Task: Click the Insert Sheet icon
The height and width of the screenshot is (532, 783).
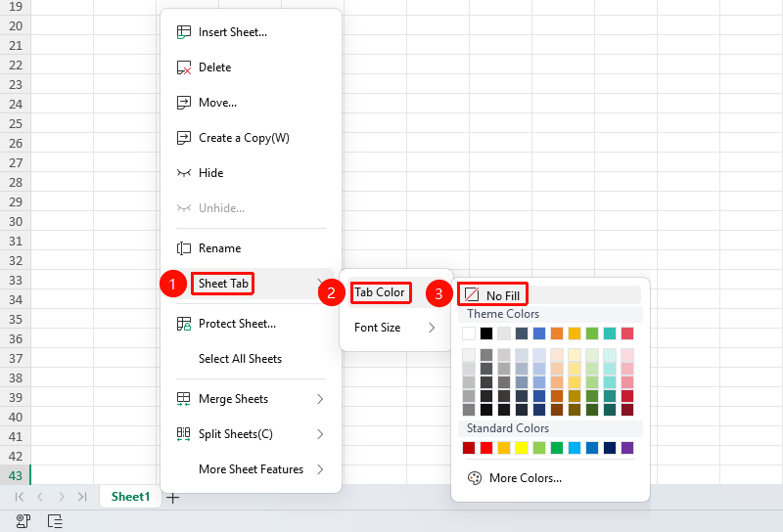Action: pos(184,32)
